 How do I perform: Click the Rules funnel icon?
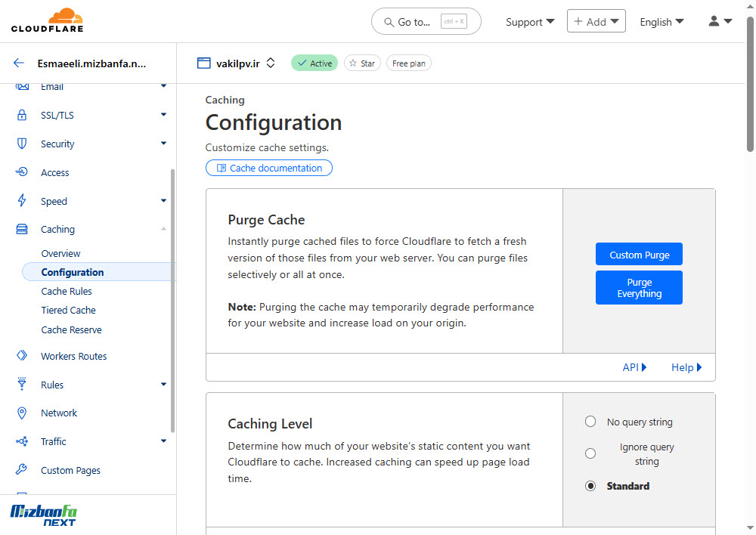click(22, 384)
